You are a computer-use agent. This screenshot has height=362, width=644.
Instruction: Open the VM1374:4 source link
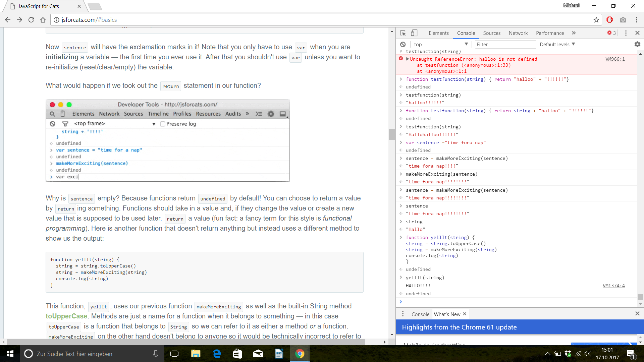coord(613,286)
